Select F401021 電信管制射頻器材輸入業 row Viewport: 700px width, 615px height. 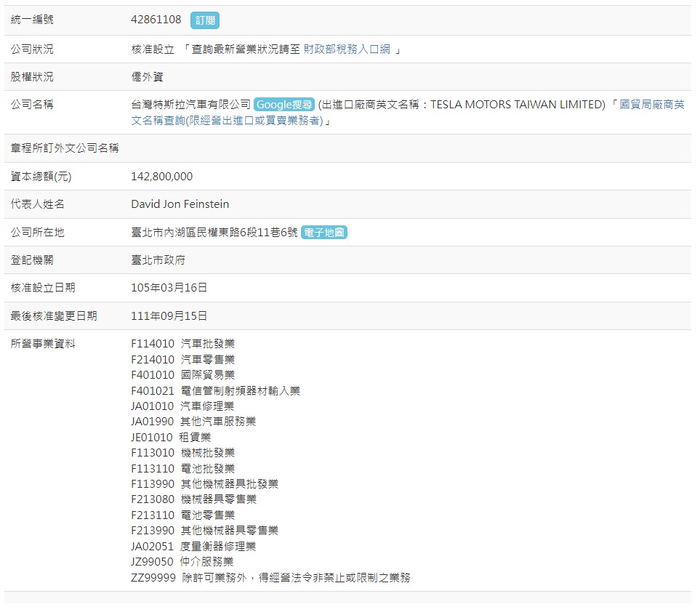pos(216,390)
